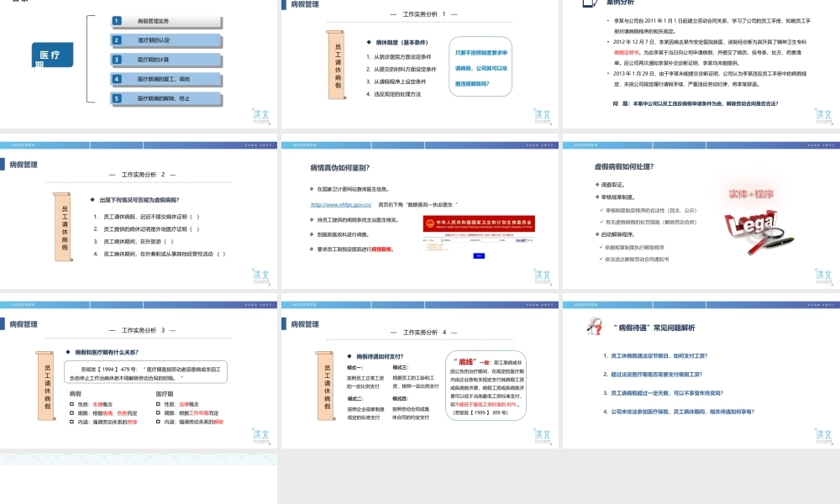Open the region dropdown in the NHFPC search form
840x504 pixels.
433,240
